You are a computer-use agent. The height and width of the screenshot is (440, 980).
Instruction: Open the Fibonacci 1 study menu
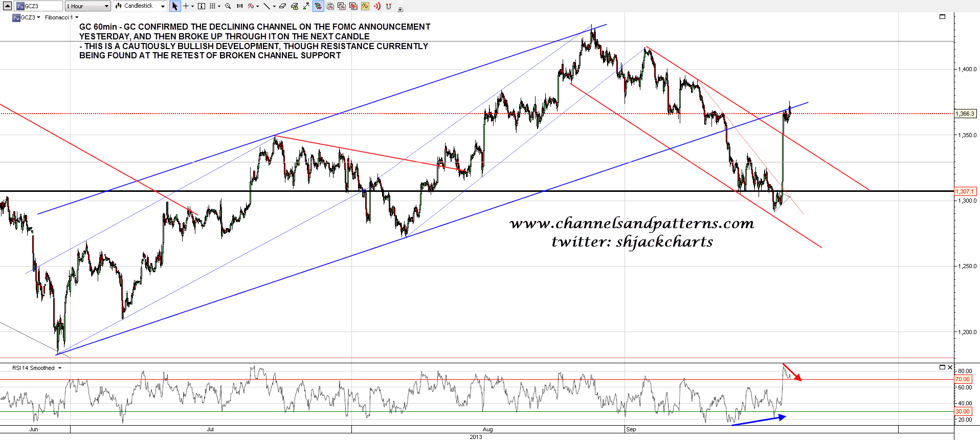(77, 17)
